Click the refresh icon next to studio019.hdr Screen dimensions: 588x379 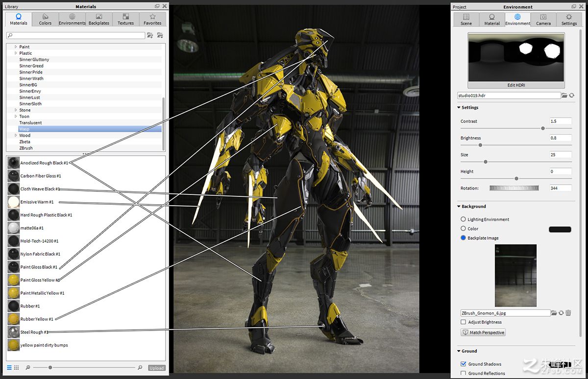571,95
